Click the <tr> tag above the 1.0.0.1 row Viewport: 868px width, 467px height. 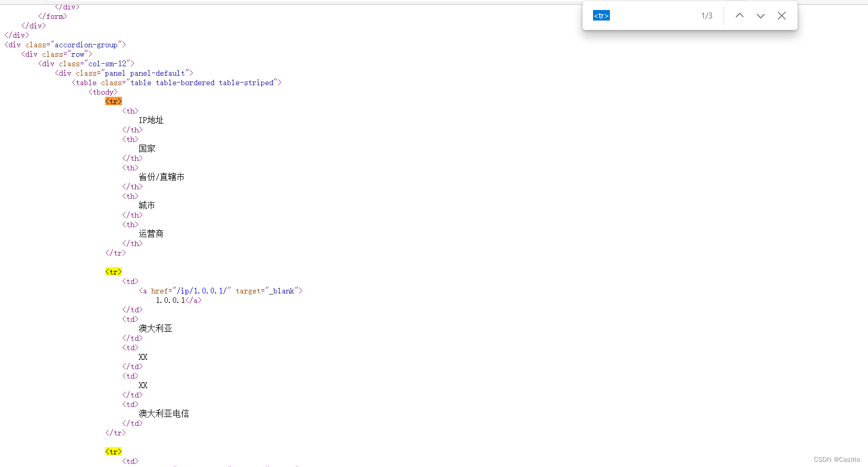(114, 272)
